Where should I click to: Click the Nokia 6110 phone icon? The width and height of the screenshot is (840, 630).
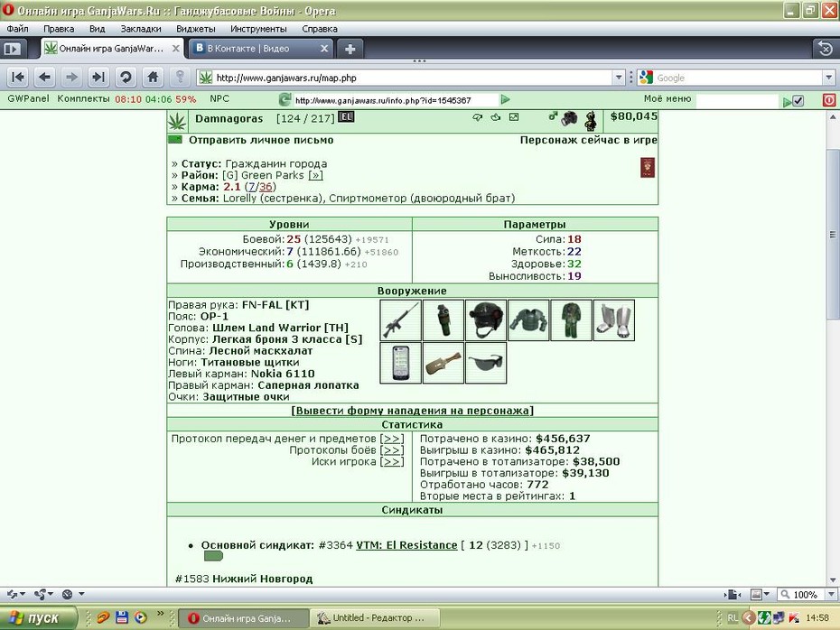pyautogui.click(x=400, y=363)
